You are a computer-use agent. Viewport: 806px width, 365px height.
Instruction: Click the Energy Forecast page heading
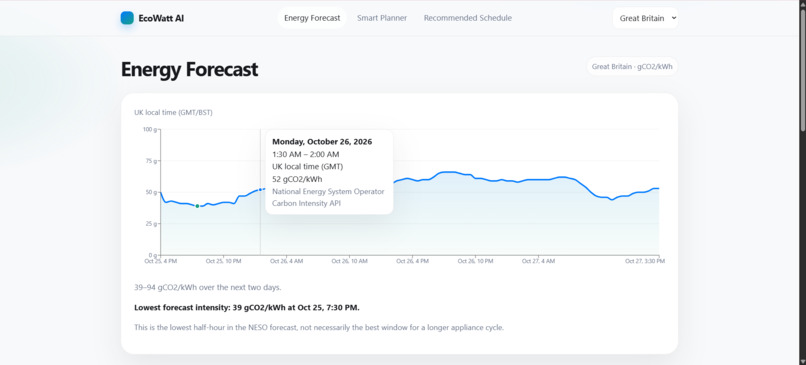click(x=189, y=69)
